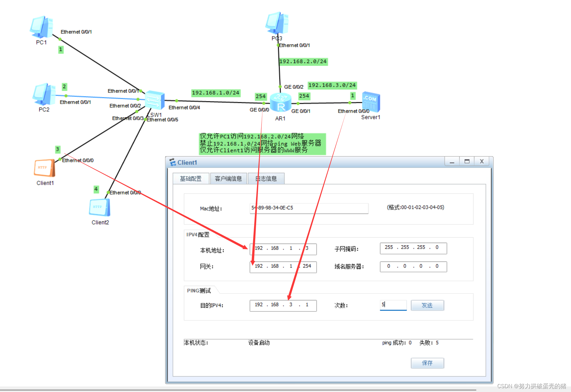Select the Client2 HTTP client icon
This screenshot has width=571, height=392.
click(99, 207)
